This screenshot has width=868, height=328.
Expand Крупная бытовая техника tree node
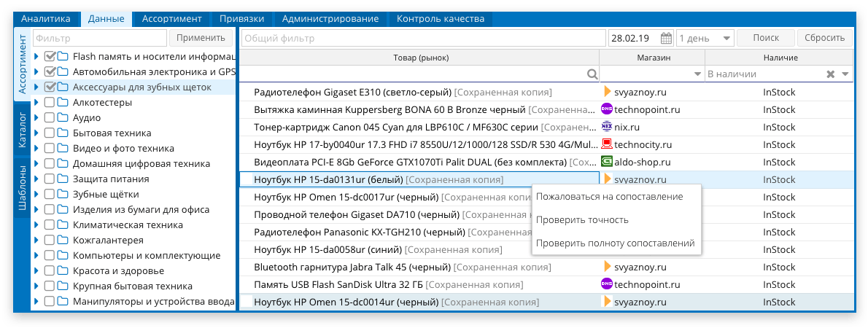coord(36,286)
